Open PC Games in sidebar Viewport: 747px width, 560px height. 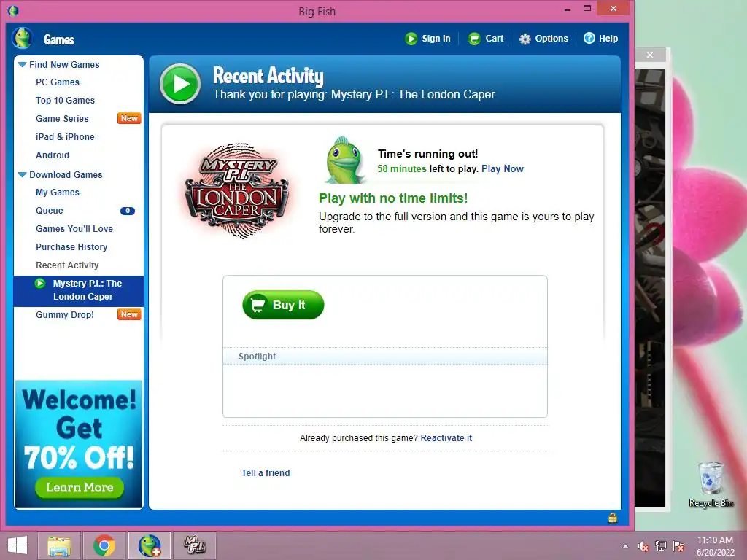(x=58, y=82)
